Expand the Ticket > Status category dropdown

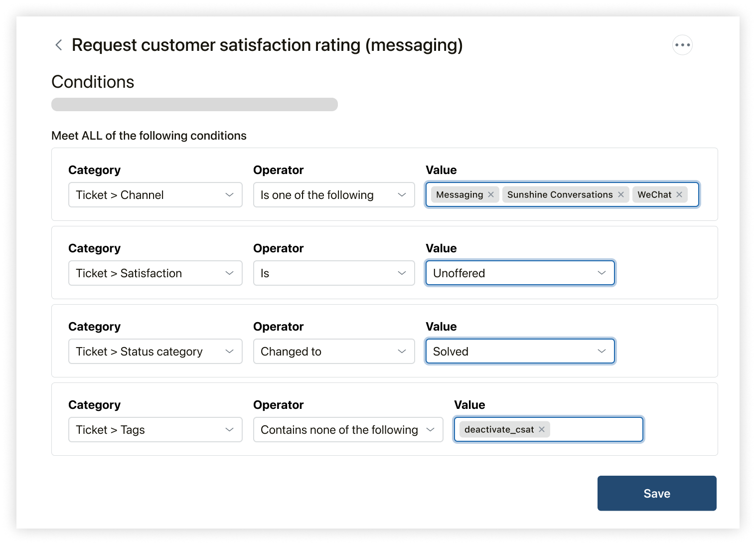tap(155, 352)
